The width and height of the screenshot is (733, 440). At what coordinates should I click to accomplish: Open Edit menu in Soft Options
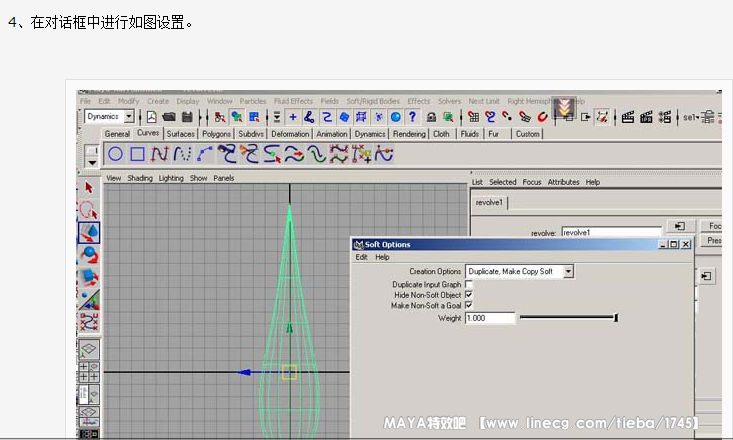(362, 257)
